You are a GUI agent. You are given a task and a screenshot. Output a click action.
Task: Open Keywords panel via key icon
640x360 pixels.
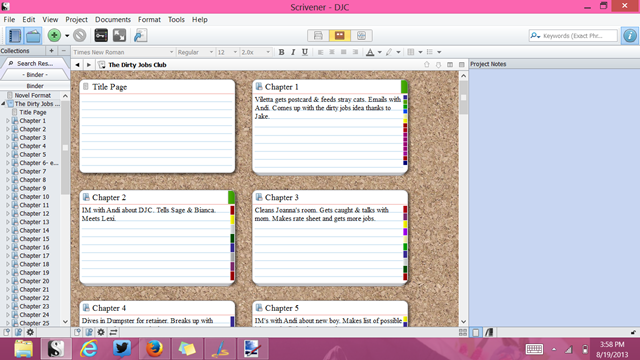coord(101,36)
